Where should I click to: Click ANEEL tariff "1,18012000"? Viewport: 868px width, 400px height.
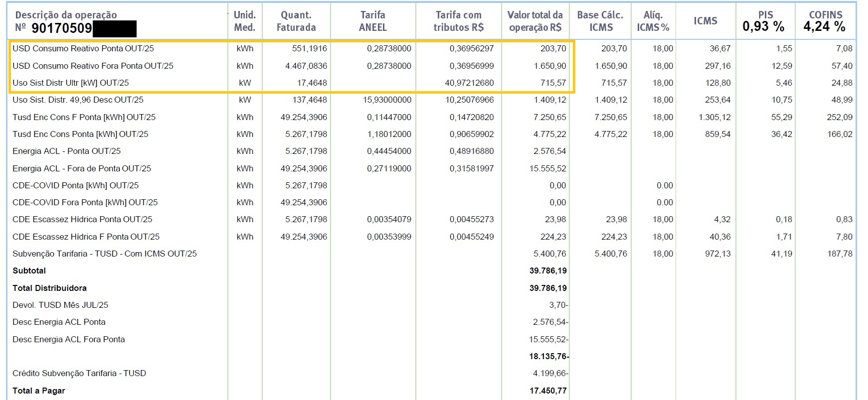(389, 134)
